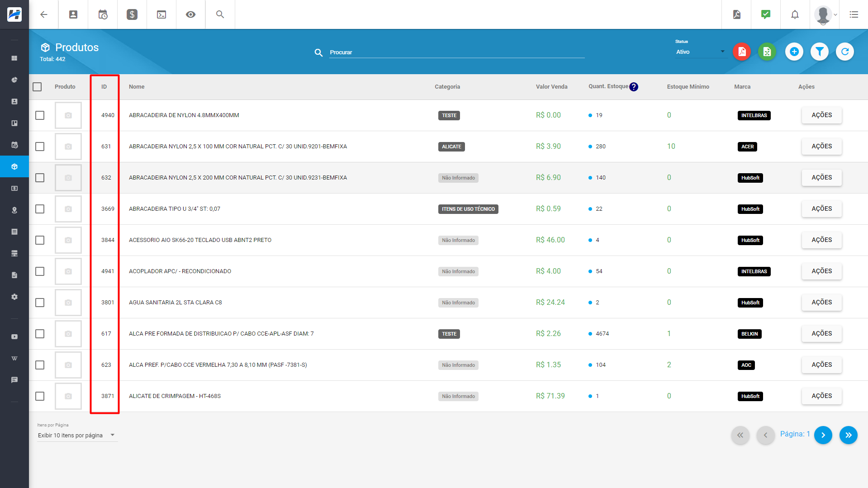Select all products with header checkbox
Screen dimensions: 868x488
37,87
